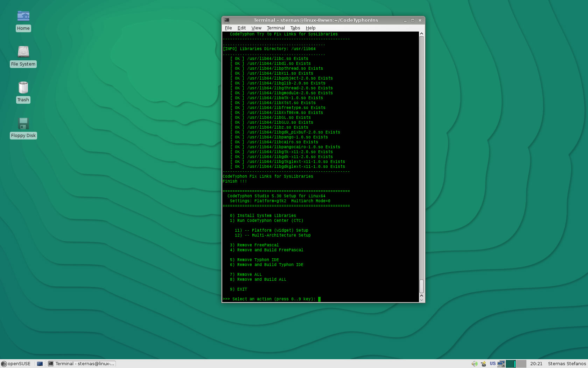This screenshot has width=588, height=368.
Task: Close the Terminal window
Action: [x=420, y=20]
